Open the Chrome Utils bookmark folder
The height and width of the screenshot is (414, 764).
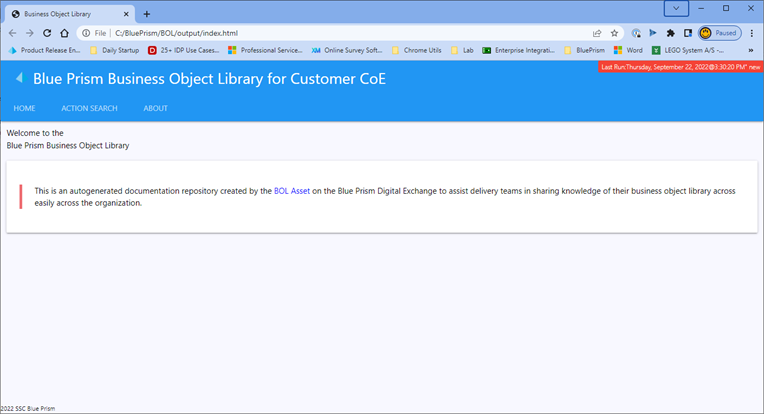coord(417,50)
